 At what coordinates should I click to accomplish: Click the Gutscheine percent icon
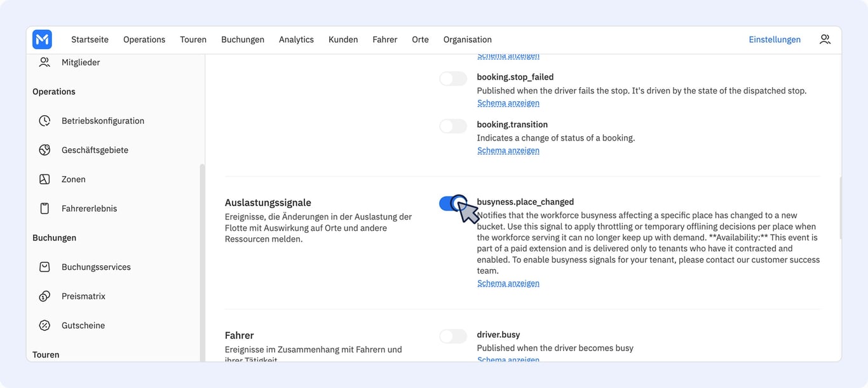(44, 326)
